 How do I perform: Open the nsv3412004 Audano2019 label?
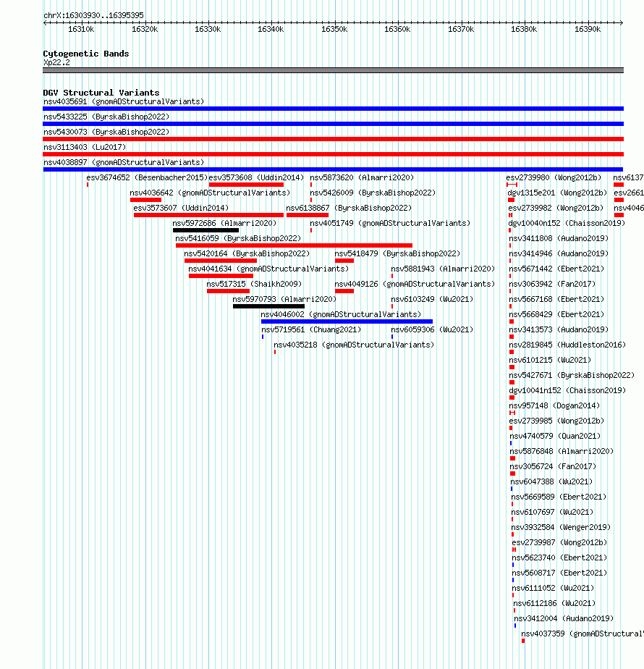[564, 618]
